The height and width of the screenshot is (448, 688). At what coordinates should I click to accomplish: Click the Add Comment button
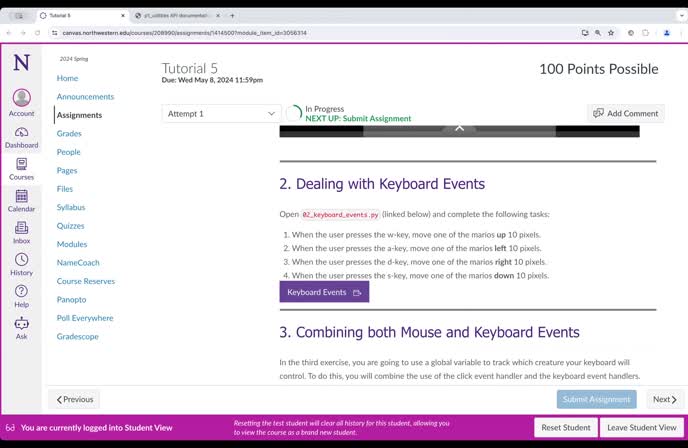pyautogui.click(x=626, y=113)
